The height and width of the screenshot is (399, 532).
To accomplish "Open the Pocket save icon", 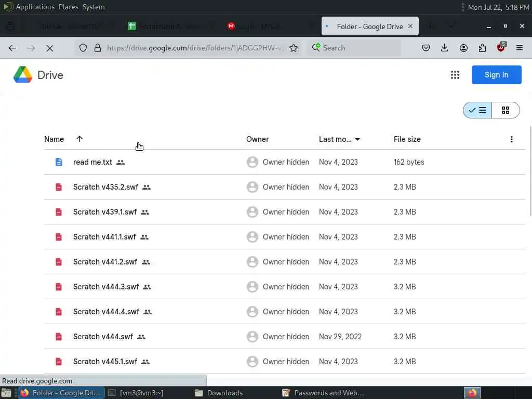I will point(426,48).
